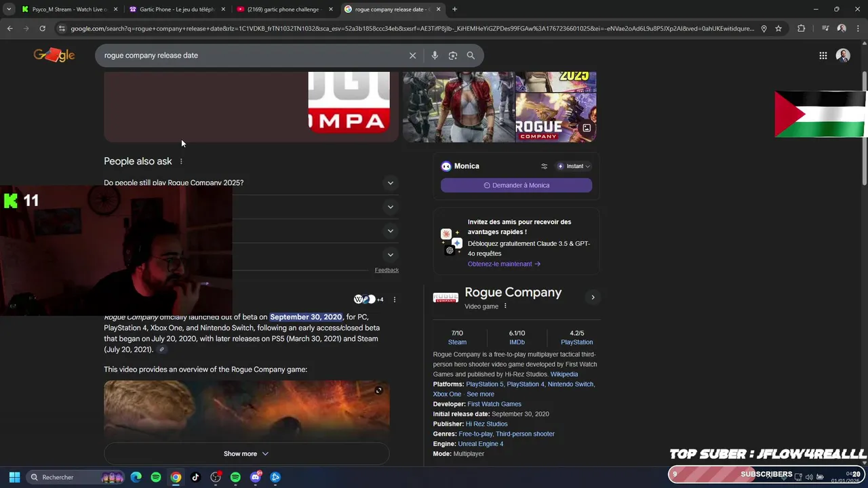Open Windows Start menu
Image resolution: width=868 pixels, height=488 pixels.
(x=14, y=477)
